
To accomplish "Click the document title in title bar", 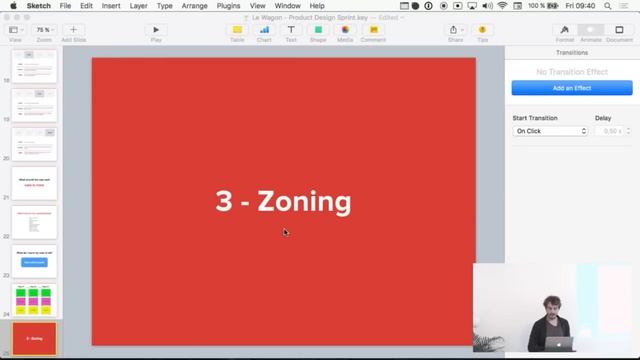I will click(309, 18).
